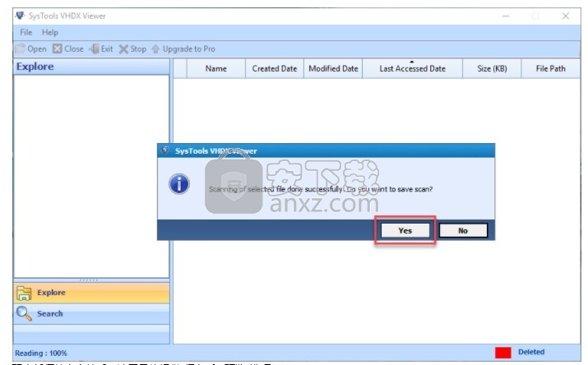The height and width of the screenshot is (365, 588).
Task: Click the Open folder toolbar icon
Action: [x=21, y=49]
